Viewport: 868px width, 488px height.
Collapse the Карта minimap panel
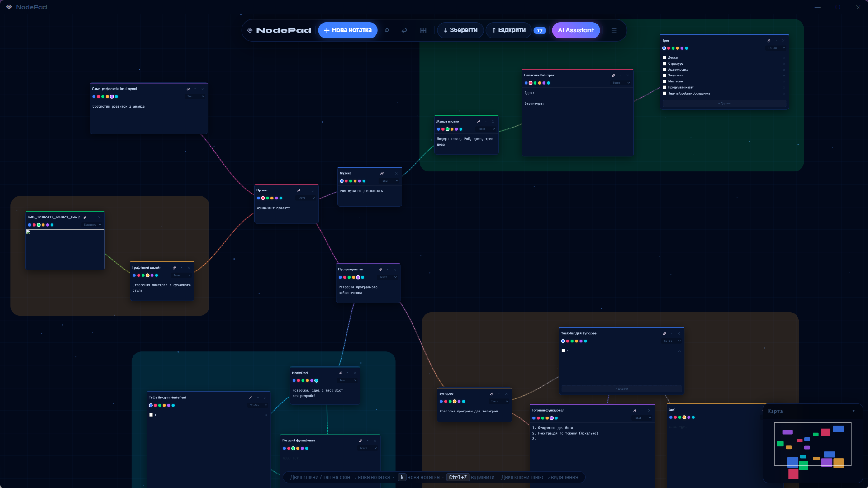(x=854, y=412)
